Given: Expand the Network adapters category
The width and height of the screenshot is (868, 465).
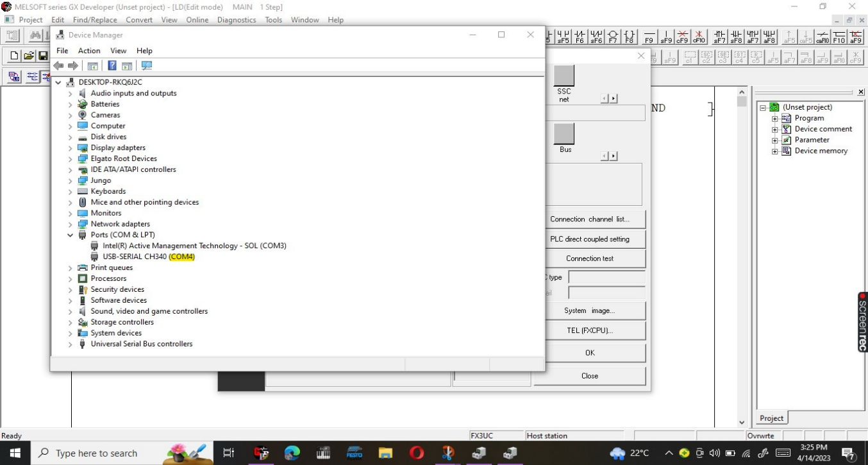Looking at the screenshot, I should click(x=71, y=224).
